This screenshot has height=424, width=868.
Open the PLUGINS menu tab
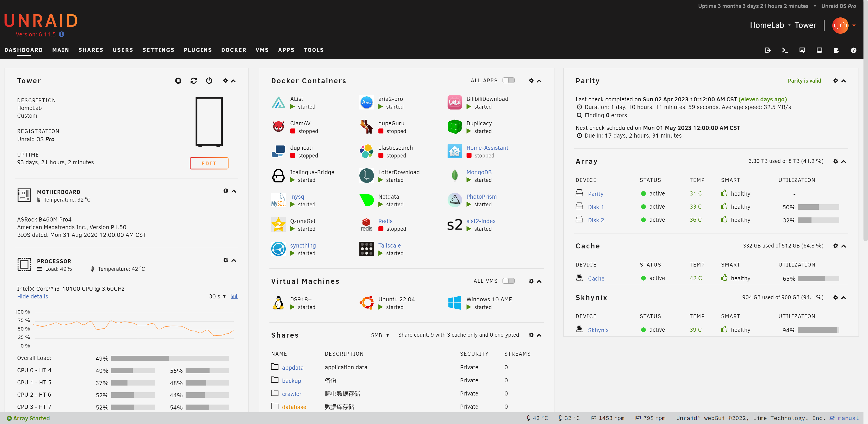[x=198, y=49]
